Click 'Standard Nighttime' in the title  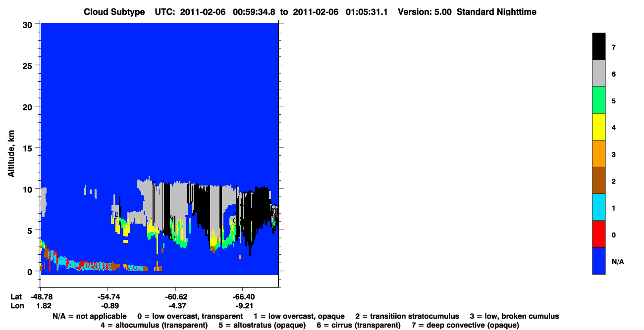click(497, 11)
